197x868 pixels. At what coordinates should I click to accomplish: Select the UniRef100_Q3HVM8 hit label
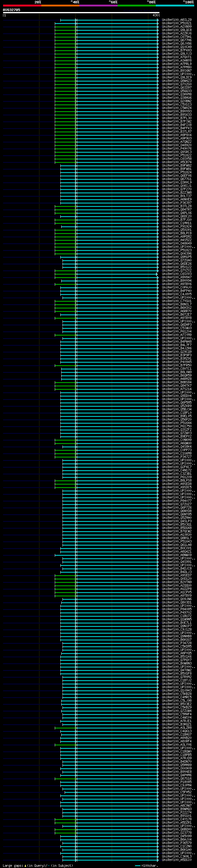pos(176,94)
